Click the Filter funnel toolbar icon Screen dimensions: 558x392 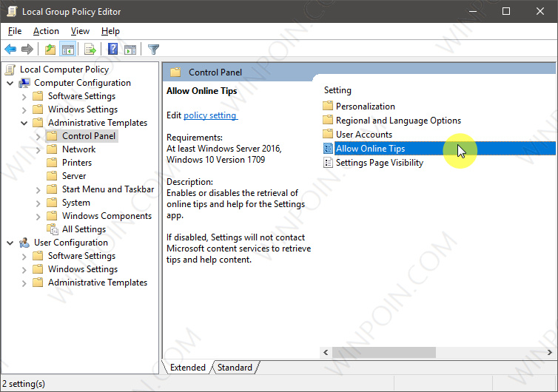pyautogui.click(x=153, y=49)
